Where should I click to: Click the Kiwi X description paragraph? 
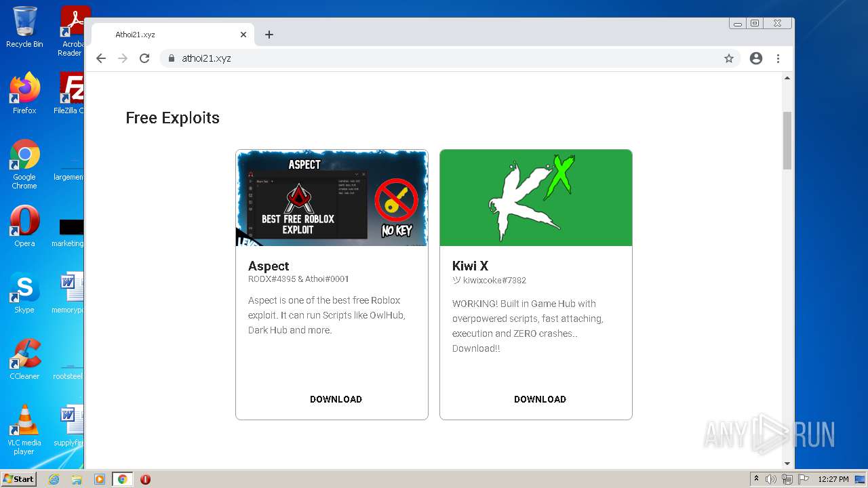(x=528, y=326)
